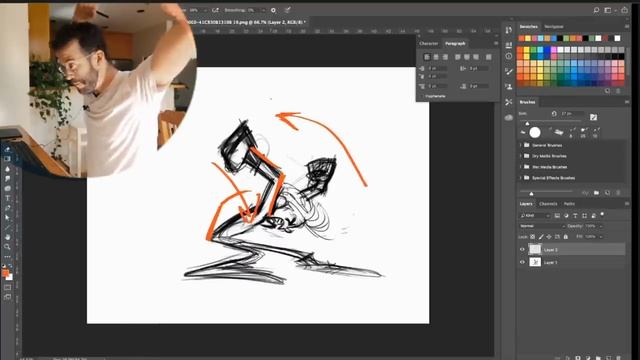Hide Layer 1 with its eye icon
Image resolution: width=640 pixels, height=360 pixels.
click(522, 262)
